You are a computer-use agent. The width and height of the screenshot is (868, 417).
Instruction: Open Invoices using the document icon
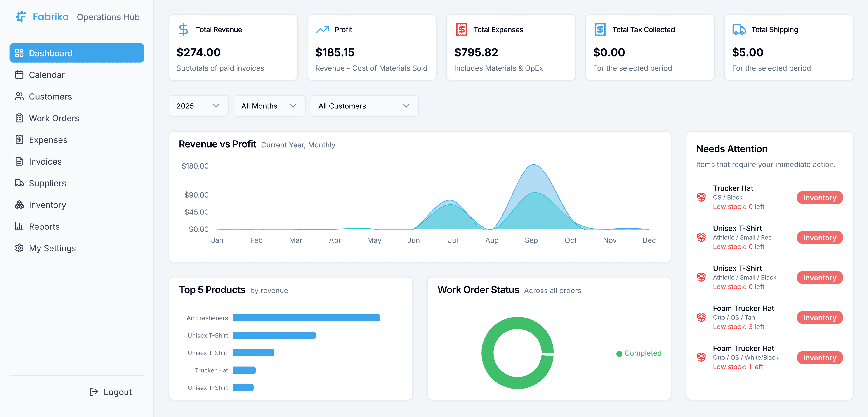click(x=19, y=161)
